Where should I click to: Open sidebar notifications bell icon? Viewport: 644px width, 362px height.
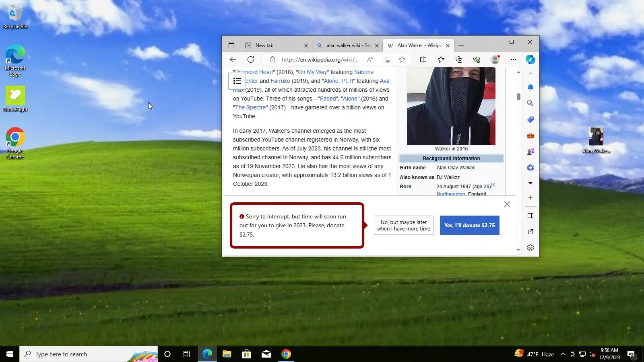530,87
